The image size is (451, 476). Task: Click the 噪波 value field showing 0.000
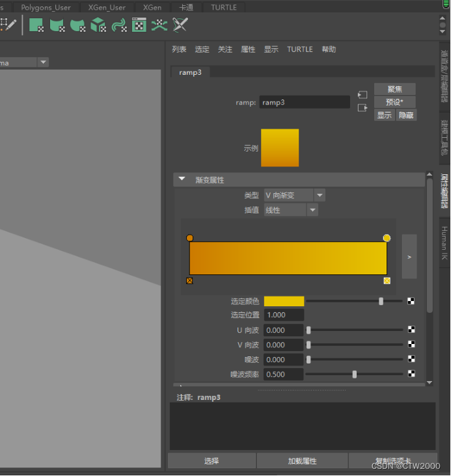(284, 360)
